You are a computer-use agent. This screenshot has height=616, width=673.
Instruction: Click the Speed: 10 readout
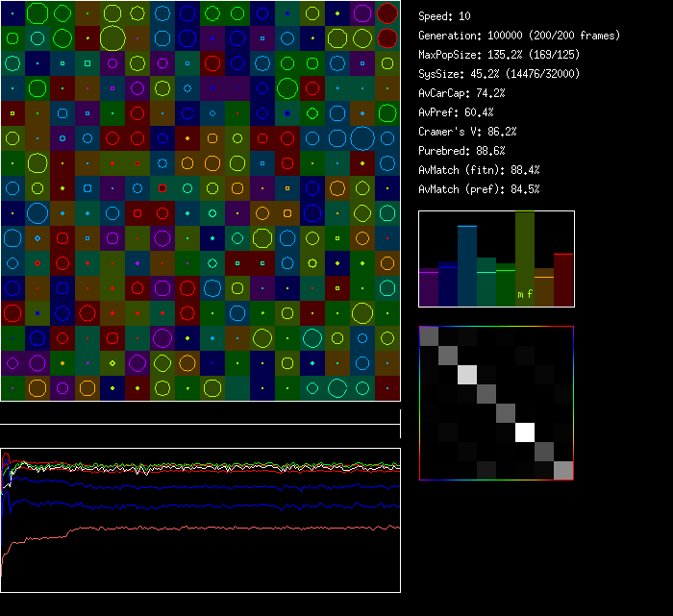click(x=444, y=16)
